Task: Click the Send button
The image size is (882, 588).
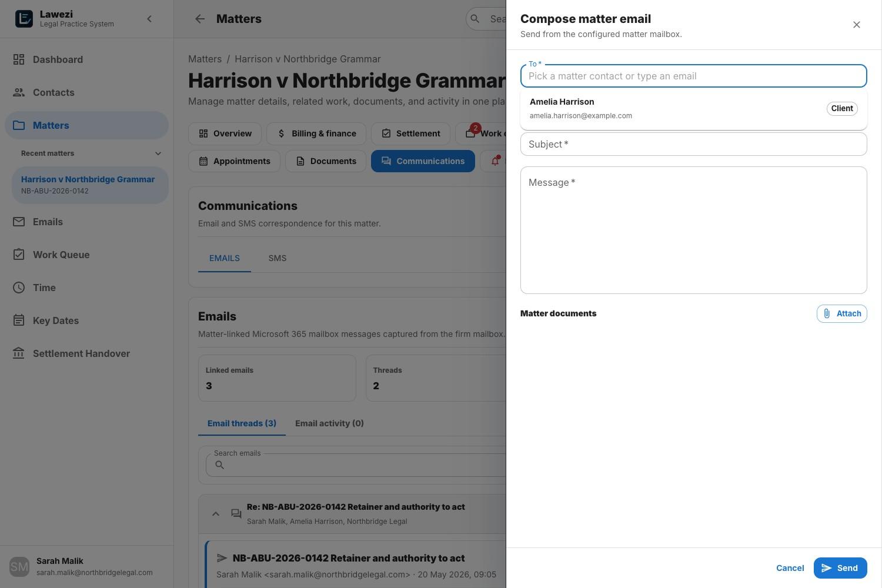Action: 840,568
